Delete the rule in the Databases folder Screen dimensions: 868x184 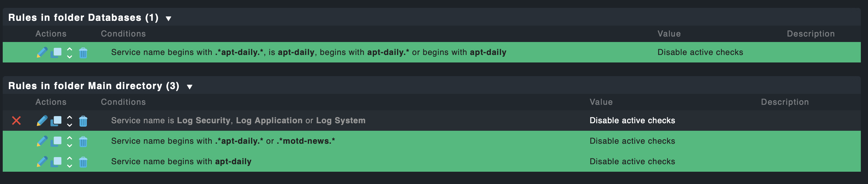pyautogui.click(x=83, y=53)
